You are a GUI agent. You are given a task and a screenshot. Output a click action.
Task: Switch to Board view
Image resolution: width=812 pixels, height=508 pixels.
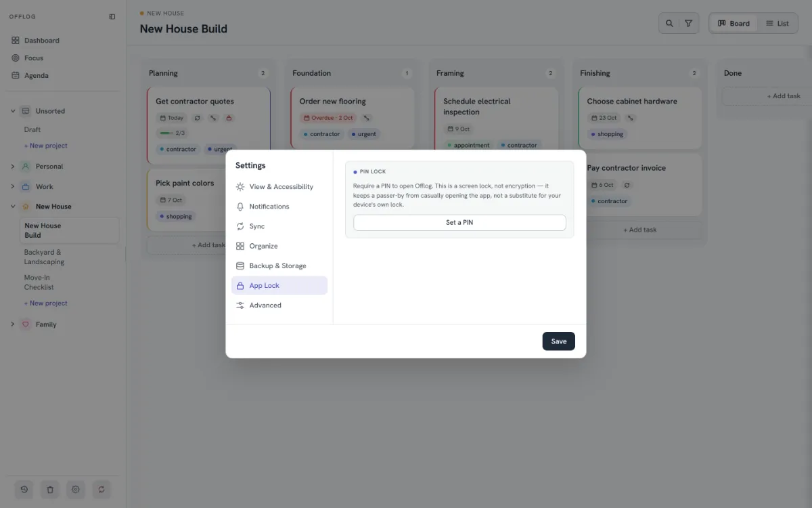coord(734,23)
